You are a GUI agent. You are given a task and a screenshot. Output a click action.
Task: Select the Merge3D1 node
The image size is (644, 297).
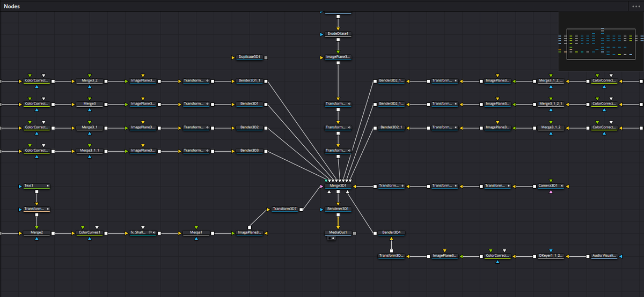click(338, 185)
